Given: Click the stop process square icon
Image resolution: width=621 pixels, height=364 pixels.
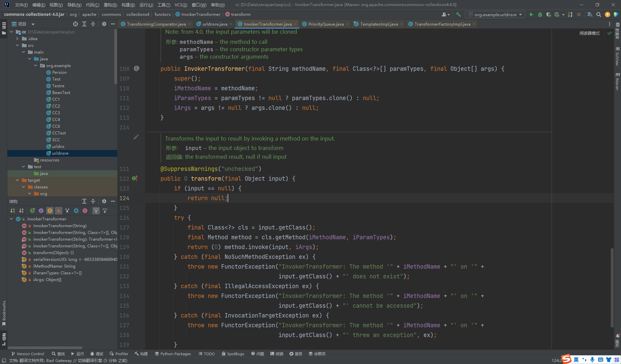Looking at the screenshot, I should [x=579, y=14].
